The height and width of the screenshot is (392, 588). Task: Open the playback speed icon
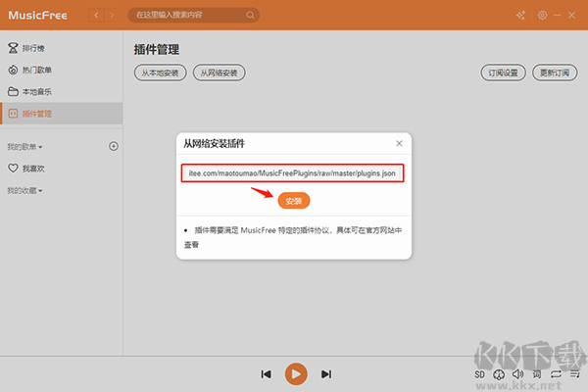pyautogui.click(x=499, y=374)
